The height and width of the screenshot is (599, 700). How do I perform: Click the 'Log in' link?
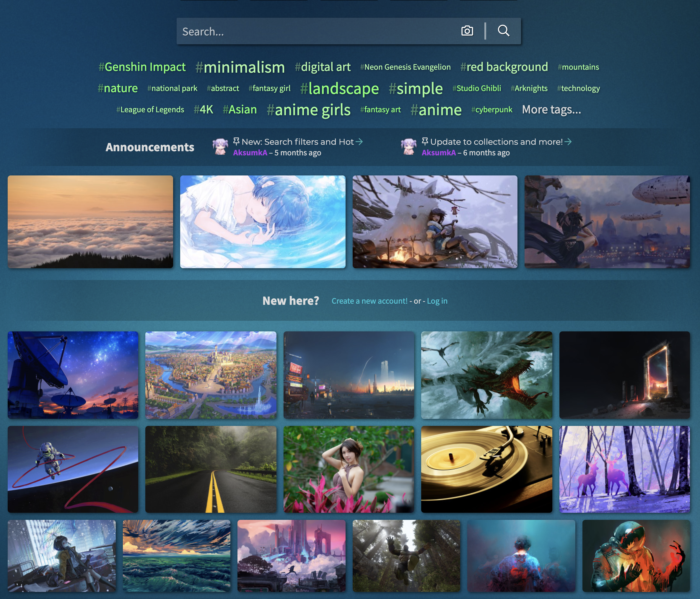click(x=437, y=301)
